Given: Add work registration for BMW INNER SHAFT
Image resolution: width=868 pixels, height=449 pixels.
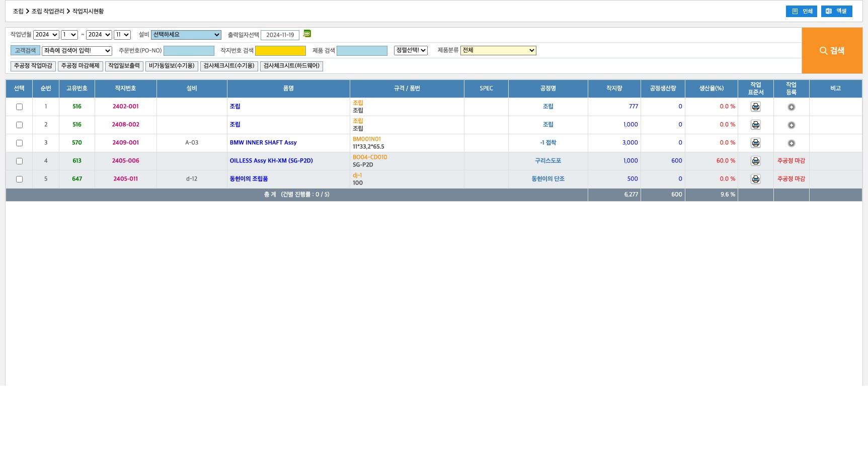Looking at the screenshot, I should pos(791,143).
